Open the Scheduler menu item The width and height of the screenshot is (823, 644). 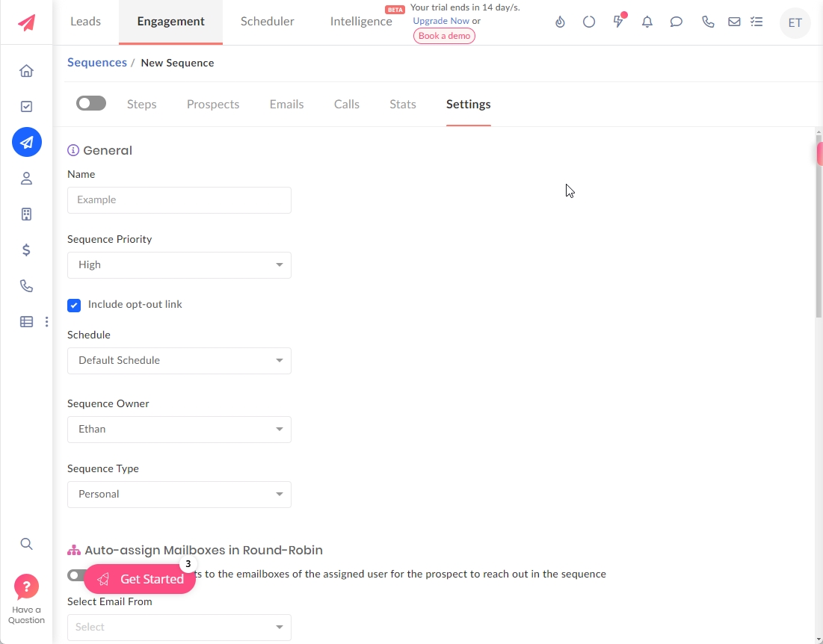point(267,22)
